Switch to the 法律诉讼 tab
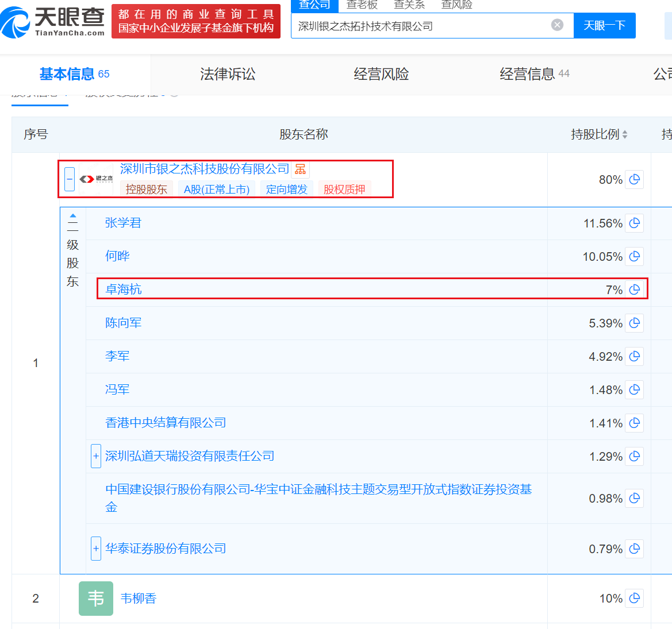672x629 pixels. (x=228, y=74)
